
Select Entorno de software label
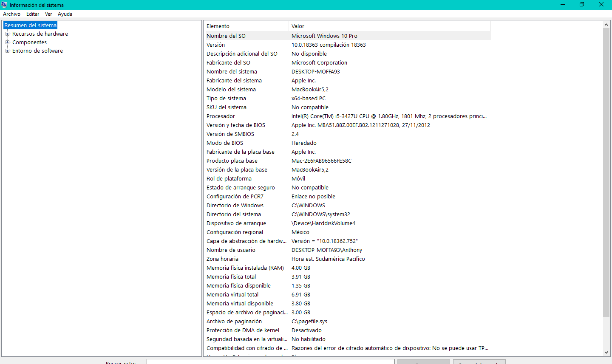pyautogui.click(x=37, y=51)
